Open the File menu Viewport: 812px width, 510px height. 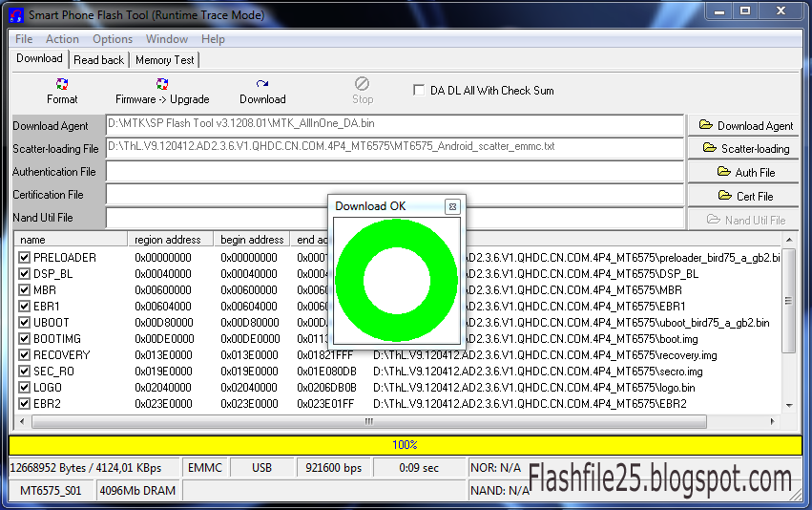[x=24, y=39]
